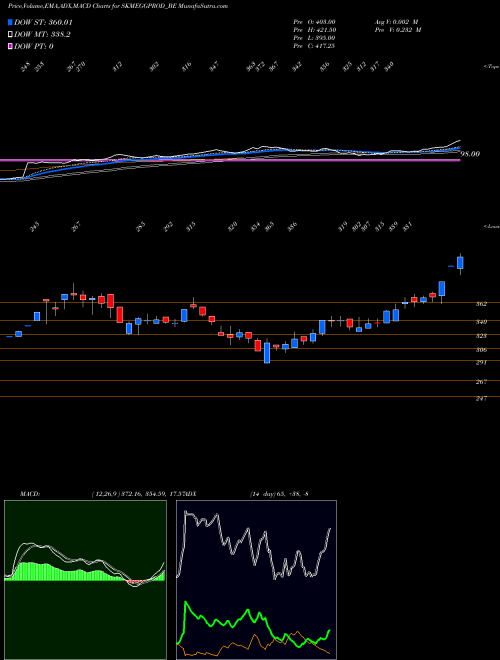The width and height of the screenshot is (500, 660).
Task: Click the 291 price level label
Action: (x=482, y=362)
